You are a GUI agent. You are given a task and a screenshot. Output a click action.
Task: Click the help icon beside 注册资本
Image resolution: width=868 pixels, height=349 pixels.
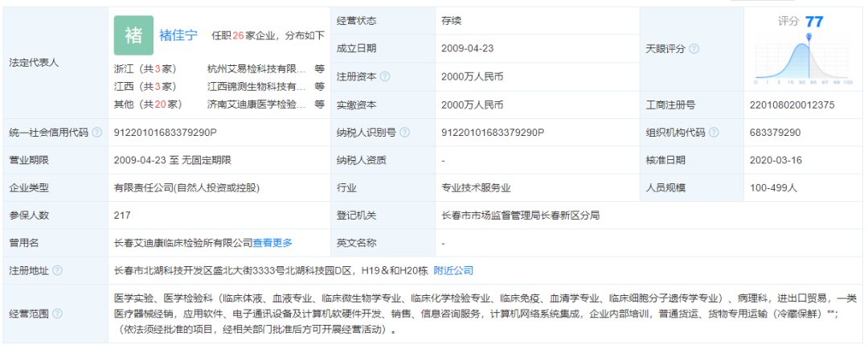(385, 76)
